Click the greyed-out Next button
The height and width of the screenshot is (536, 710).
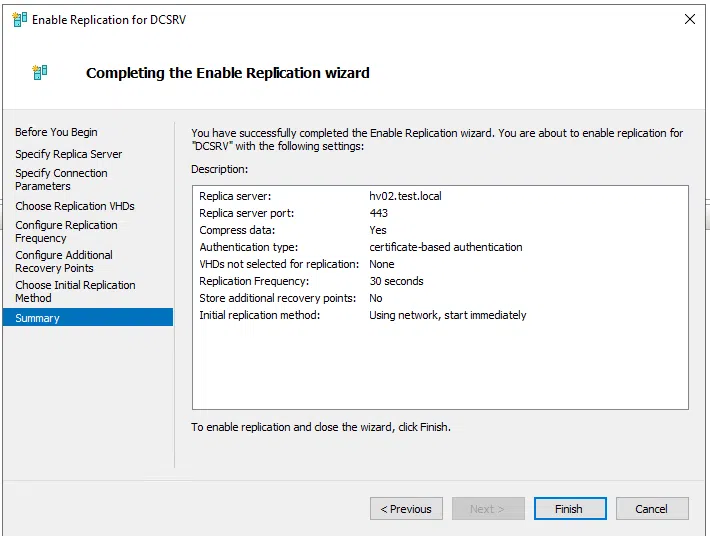487,509
